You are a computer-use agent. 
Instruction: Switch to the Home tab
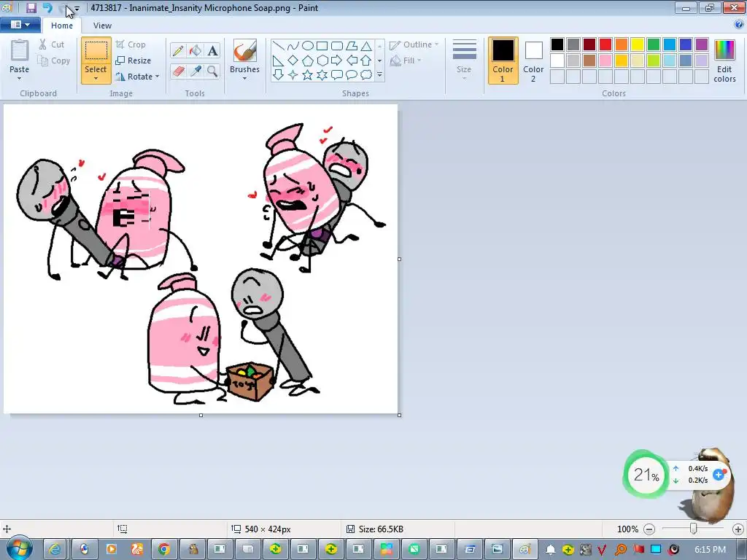click(62, 26)
